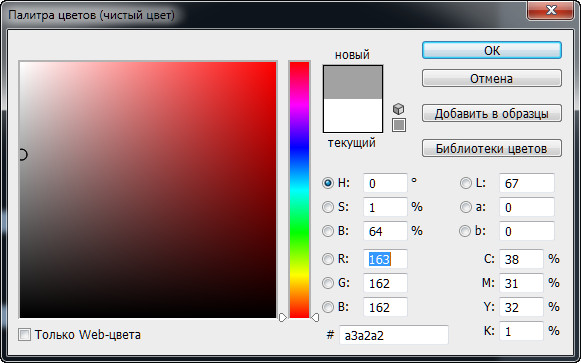Click the текущий label
The image size is (581, 363).
pyautogui.click(x=352, y=143)
